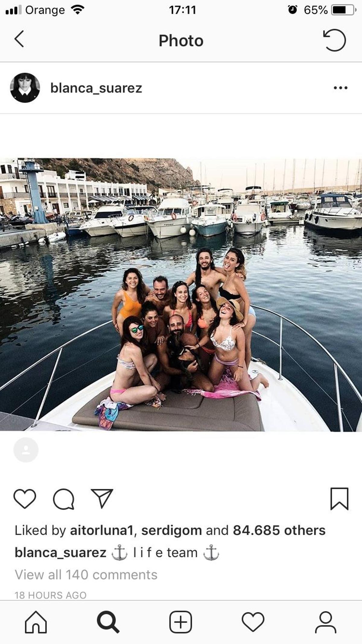Select the Photo title in header
Image resolution: width=362 pixels, height=644 pixels.
click(181, 40)
